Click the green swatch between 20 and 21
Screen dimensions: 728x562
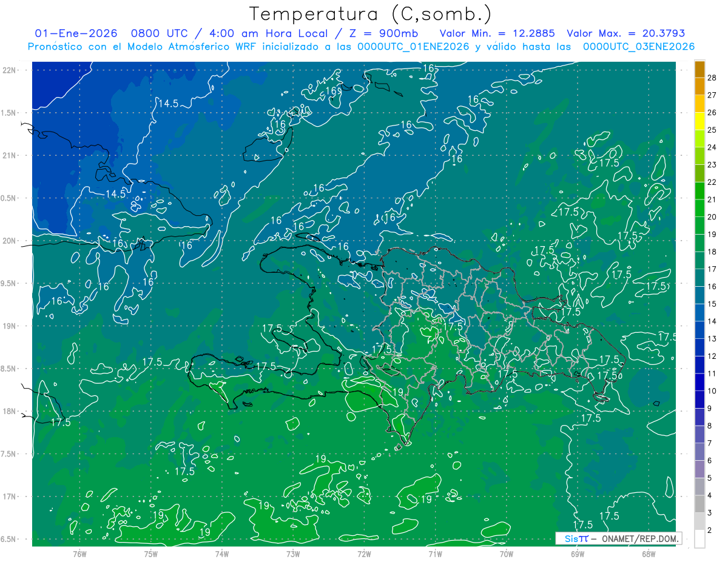click(699, 209)
